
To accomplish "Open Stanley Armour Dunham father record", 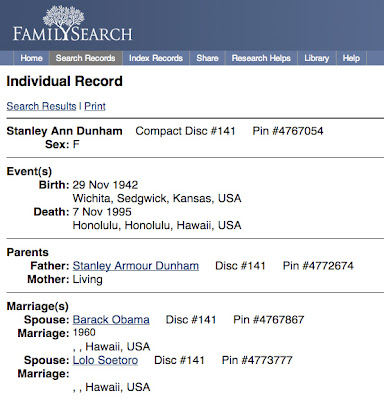I will (x=136, y=266).
